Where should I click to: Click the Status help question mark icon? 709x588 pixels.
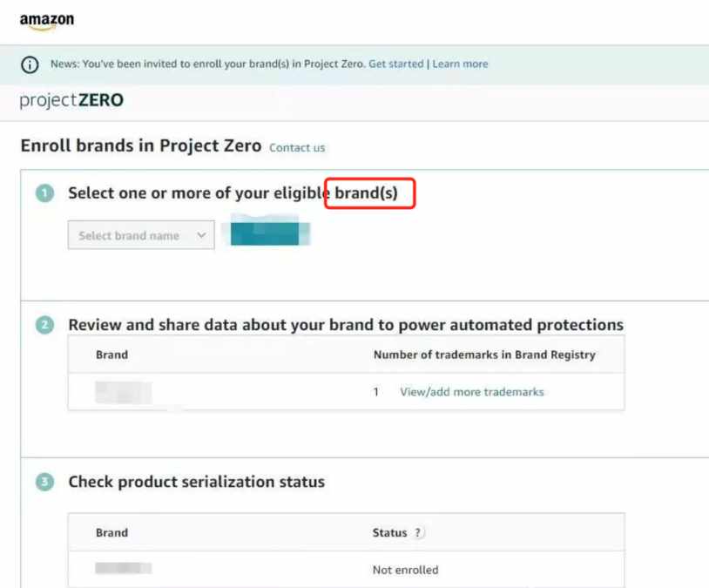coord(418,533)
